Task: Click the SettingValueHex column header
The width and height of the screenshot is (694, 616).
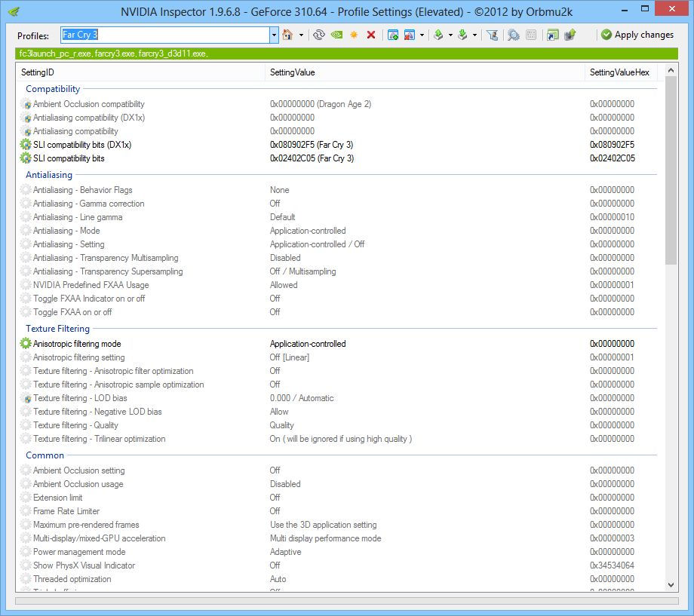Action: [621, 72]
